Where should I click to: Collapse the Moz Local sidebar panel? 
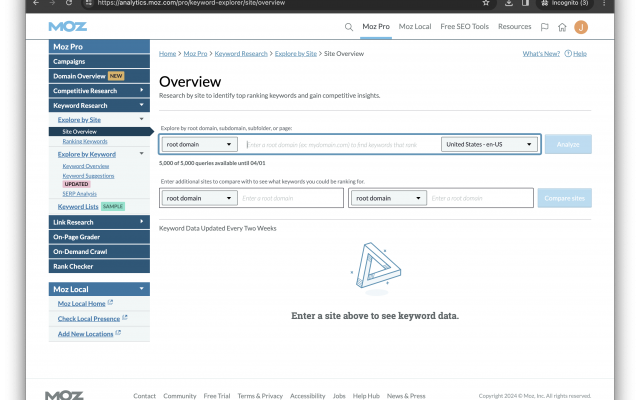[142, 289]
